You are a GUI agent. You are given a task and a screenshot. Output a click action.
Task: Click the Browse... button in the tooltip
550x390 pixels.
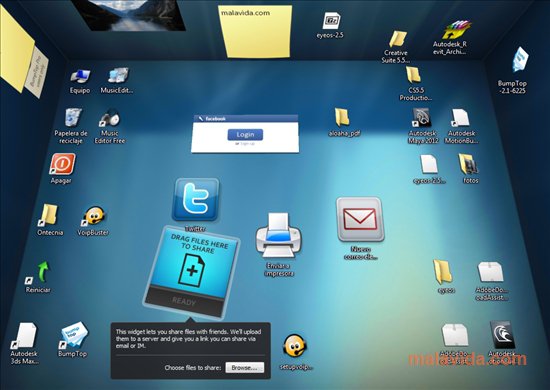(x=244, y=368)
